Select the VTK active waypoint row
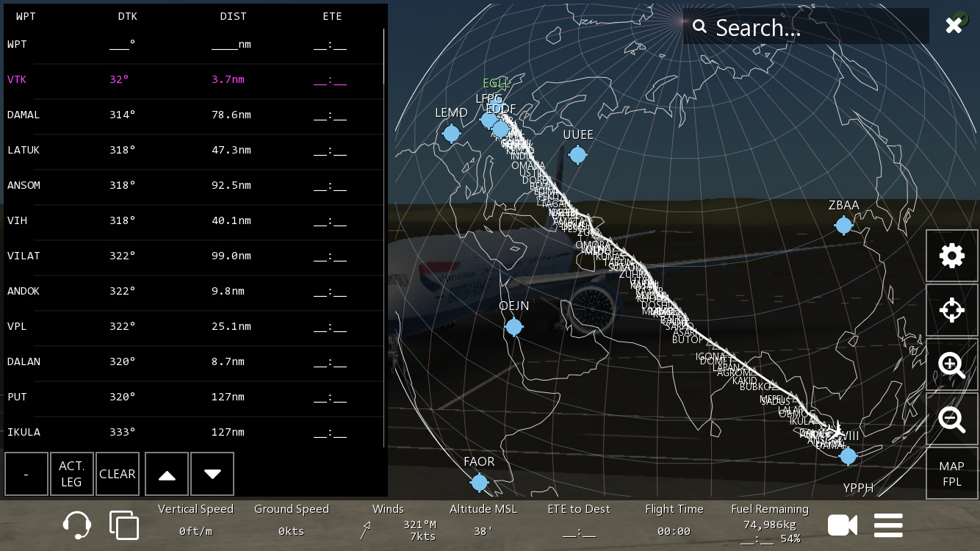The image size is (980, 551). coord(194,79)
